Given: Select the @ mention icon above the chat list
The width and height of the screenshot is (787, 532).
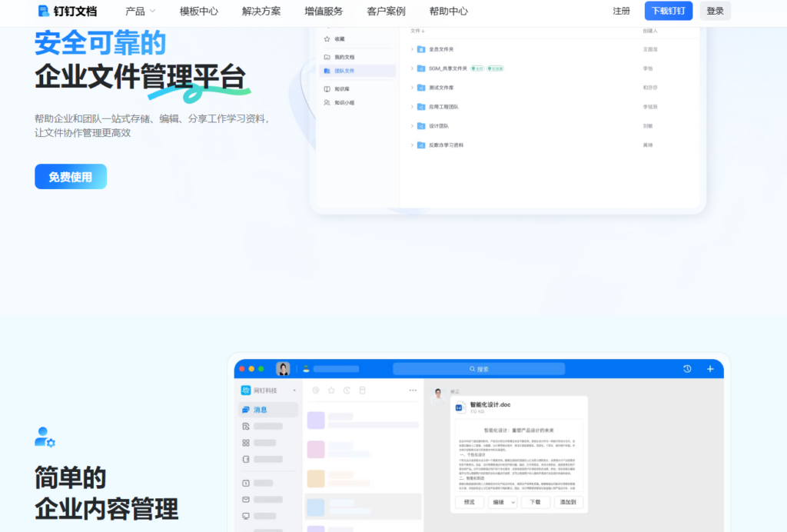Looking at the screenshot, I should (316, 390).
